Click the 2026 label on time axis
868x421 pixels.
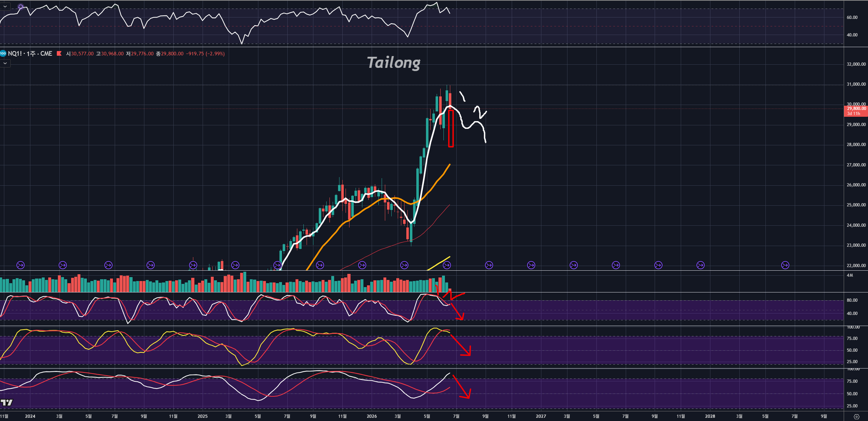(x=372, y=416)
